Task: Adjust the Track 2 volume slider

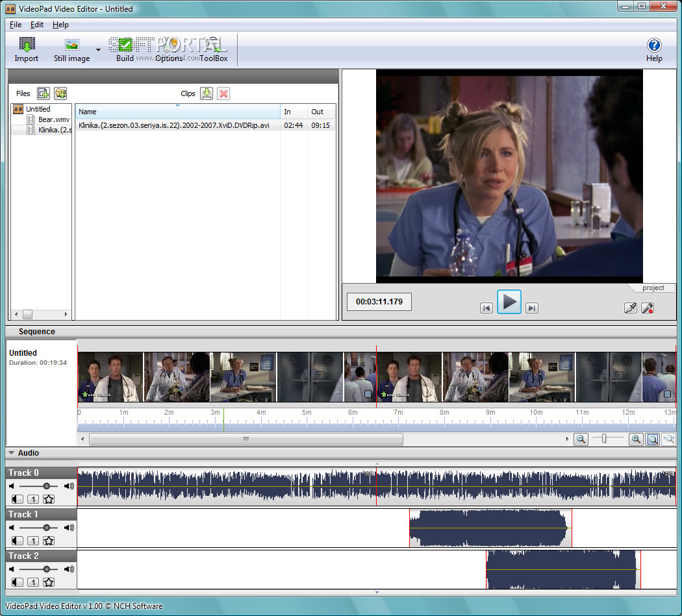Action: [x=47, y=569]
